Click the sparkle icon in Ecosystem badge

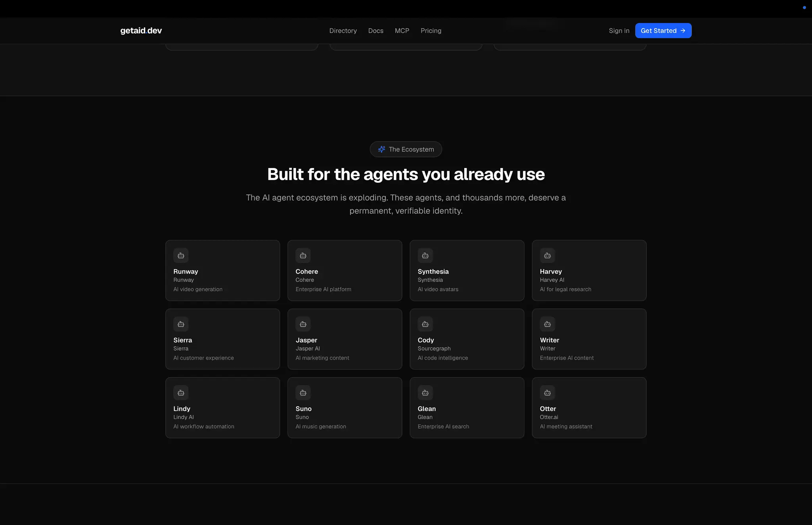click(381, 149)
